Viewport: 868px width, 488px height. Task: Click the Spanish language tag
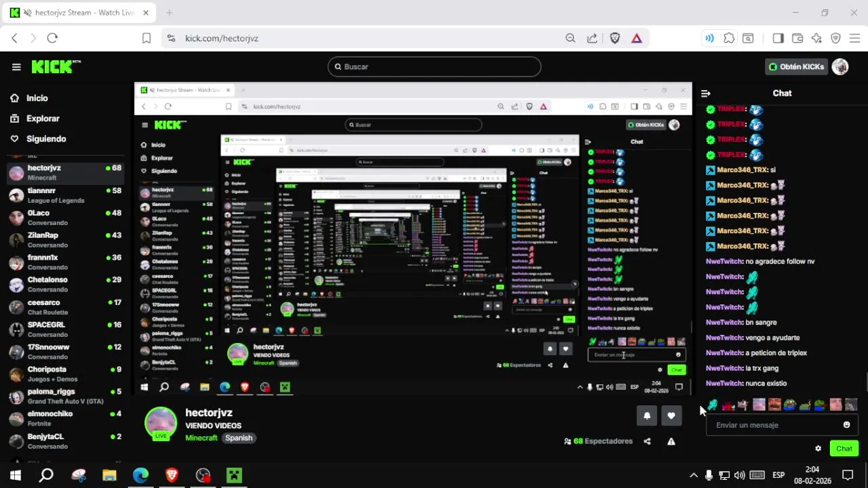(239, 438)
